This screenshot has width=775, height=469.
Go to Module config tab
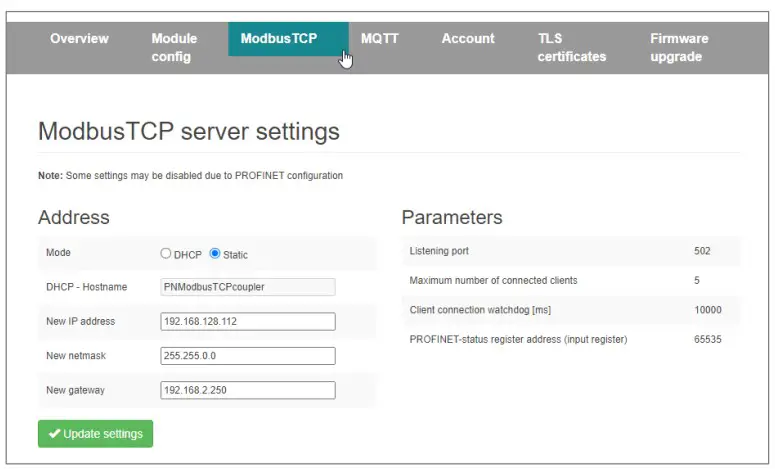[x=174, y=47]
